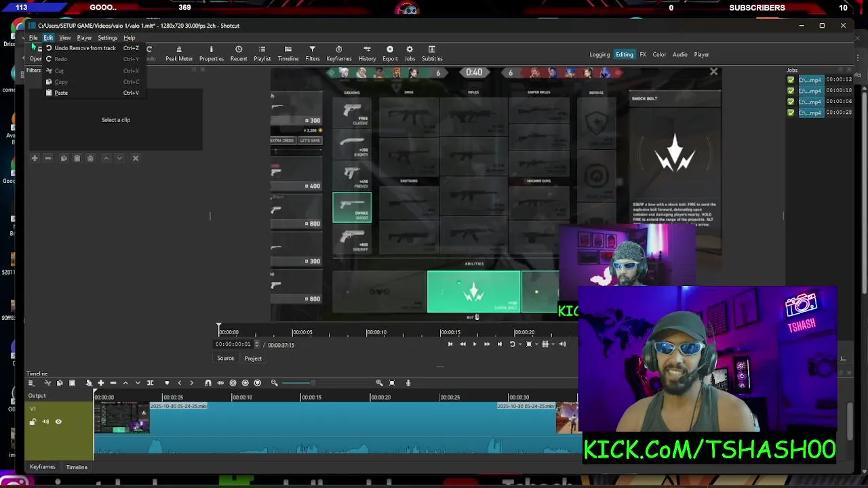Toggle player looping

(x=512, y=344)
